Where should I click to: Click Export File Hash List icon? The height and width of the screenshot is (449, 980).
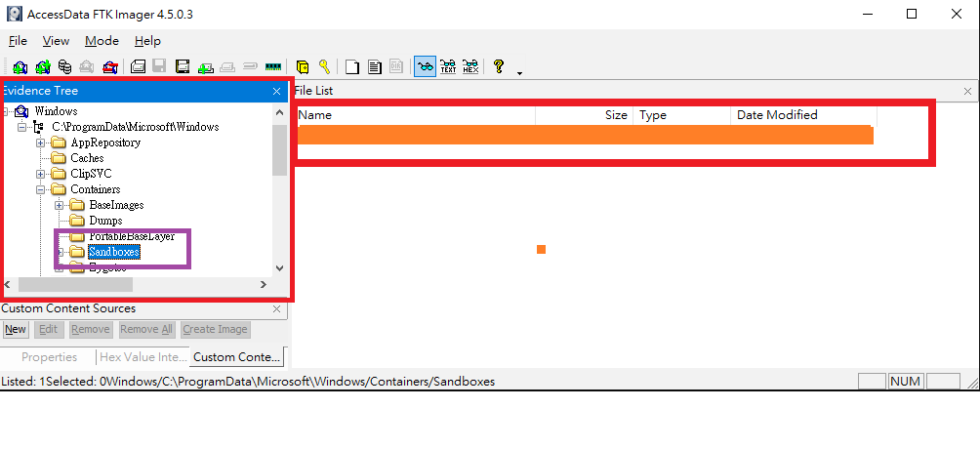click(375, 66)
